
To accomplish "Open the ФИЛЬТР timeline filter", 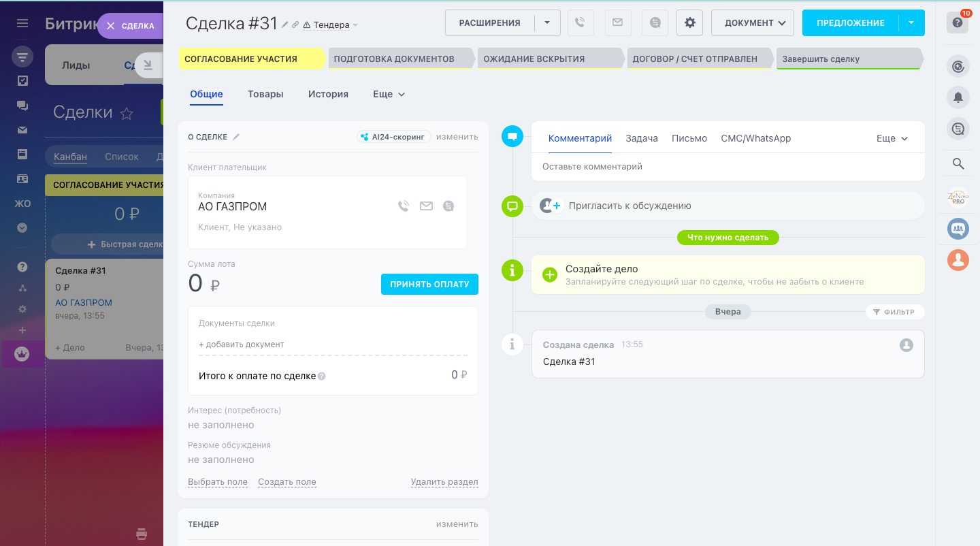I will click(x=895, y=312).
